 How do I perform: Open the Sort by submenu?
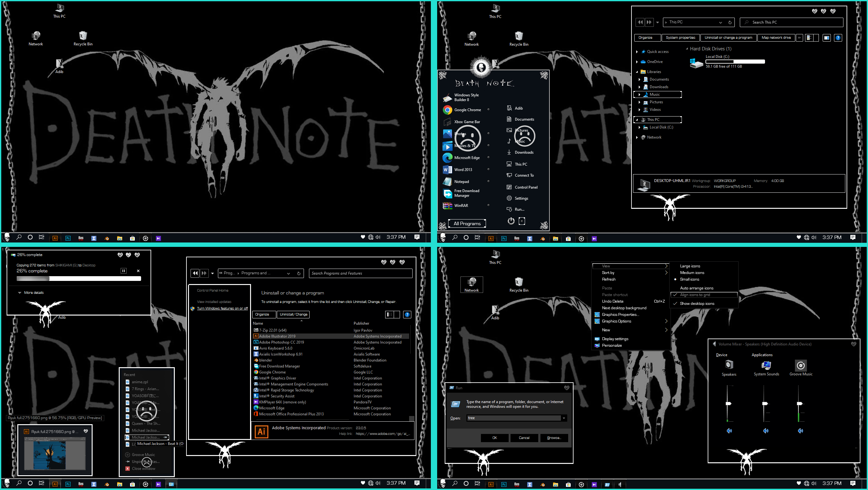click(608, 272)
